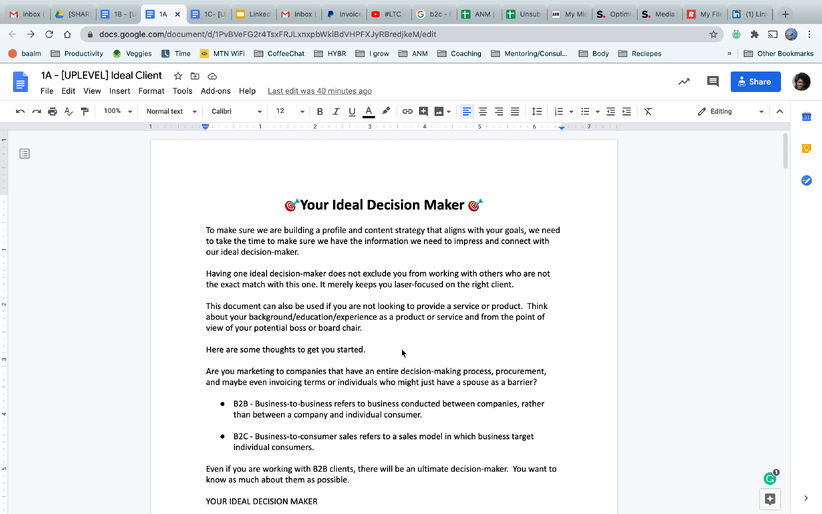This screenshot has height=514, width=822.
Task: Open font size 12 dropdown
Action: tap(289, 111)
